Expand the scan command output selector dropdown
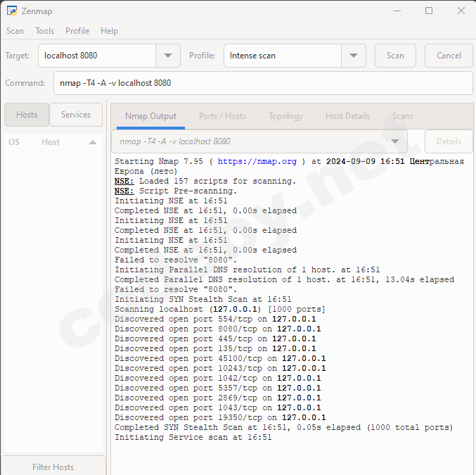The image size is (476, 475). tap(394, 141)
